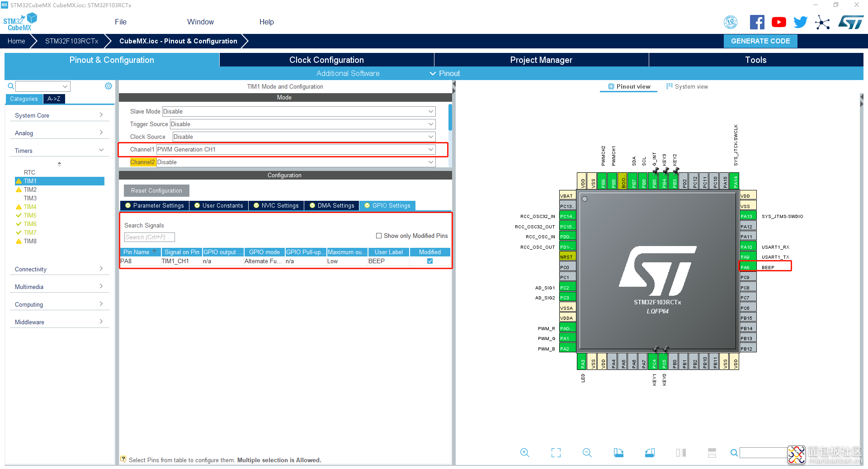This screenshot has width=868, height=469.
Task: Toggle Show only Modified Pins checkbox
Action: pos(379,236)
